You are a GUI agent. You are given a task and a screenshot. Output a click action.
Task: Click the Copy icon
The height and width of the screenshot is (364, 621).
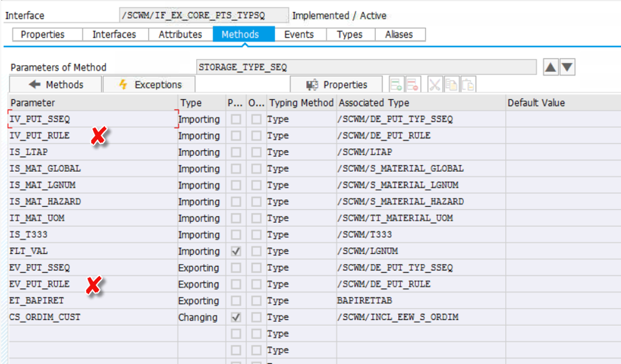452,84
